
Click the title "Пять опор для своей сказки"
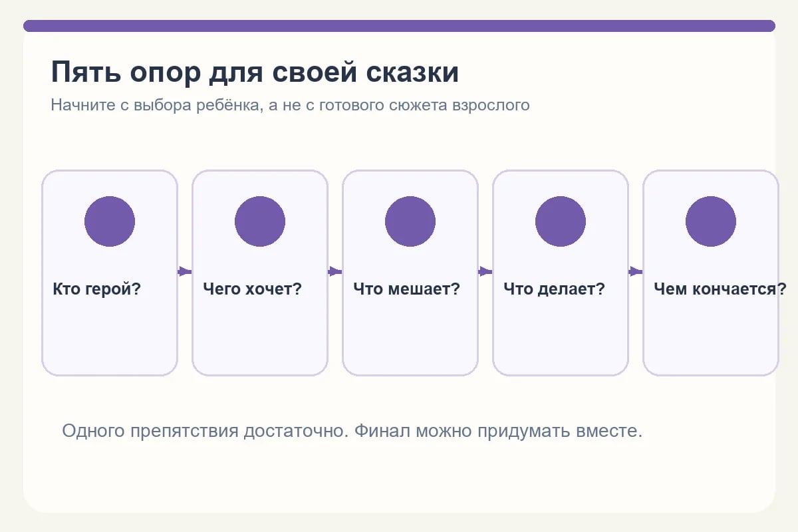point(255,72)
